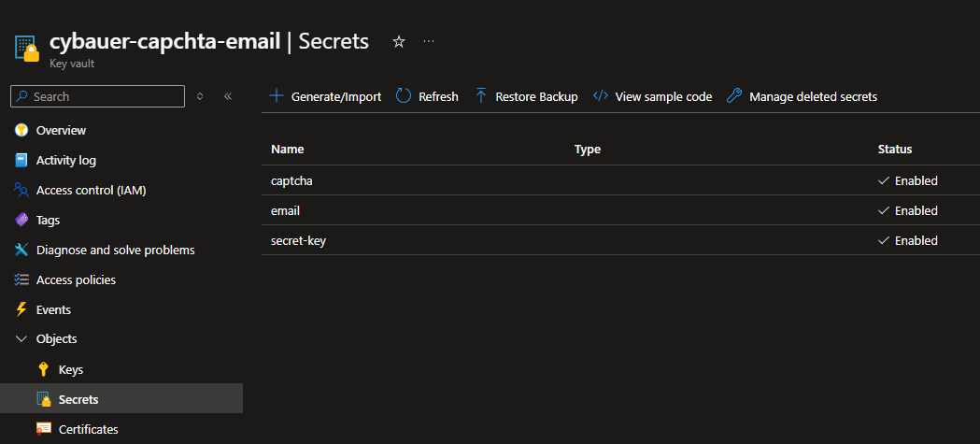Sort by Status column header

(895, 150)
